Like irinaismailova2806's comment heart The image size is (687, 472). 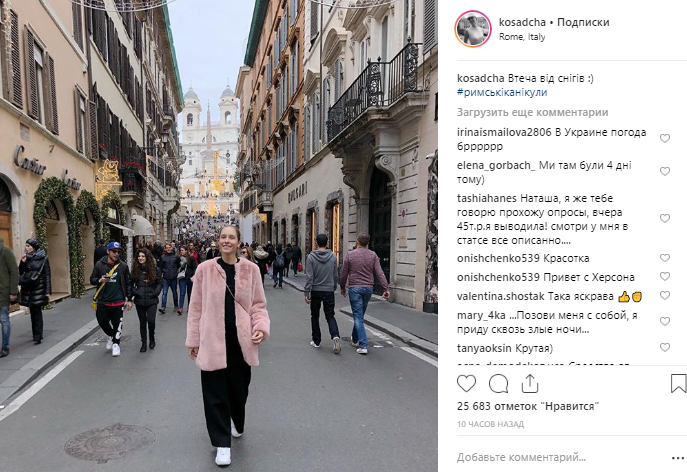point(665,138)
